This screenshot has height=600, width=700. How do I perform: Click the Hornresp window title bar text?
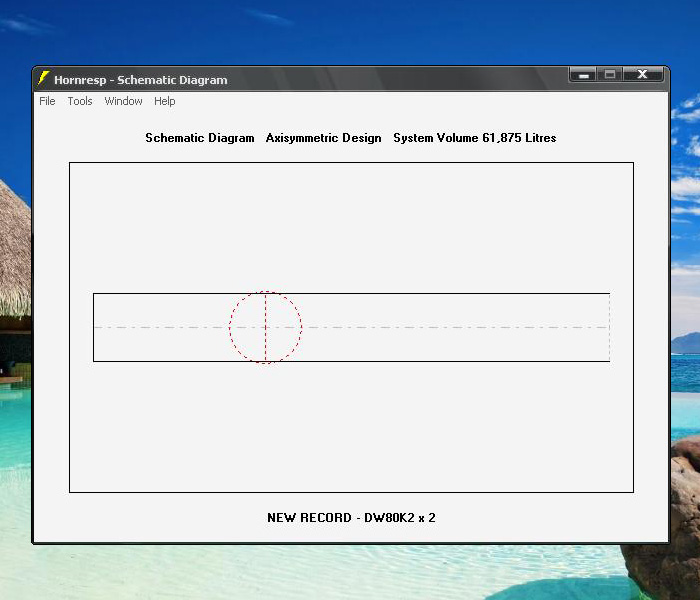(x=141, y=80)
